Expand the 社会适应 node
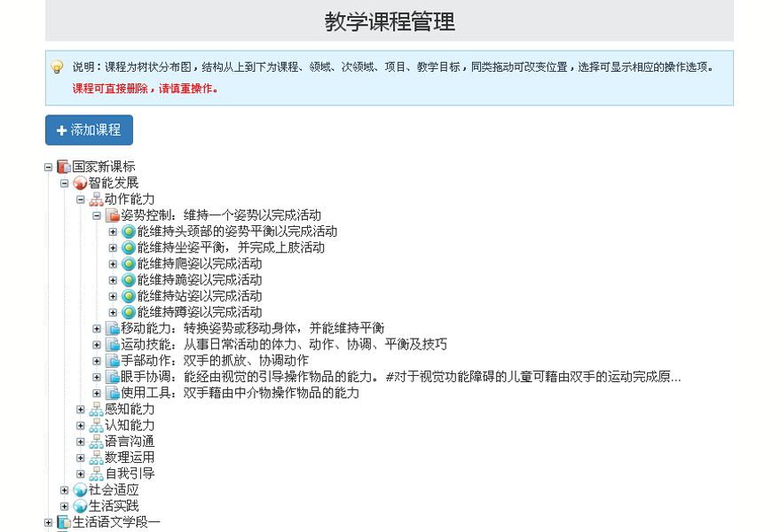The image size is (780, 532). tap(62, 489)
